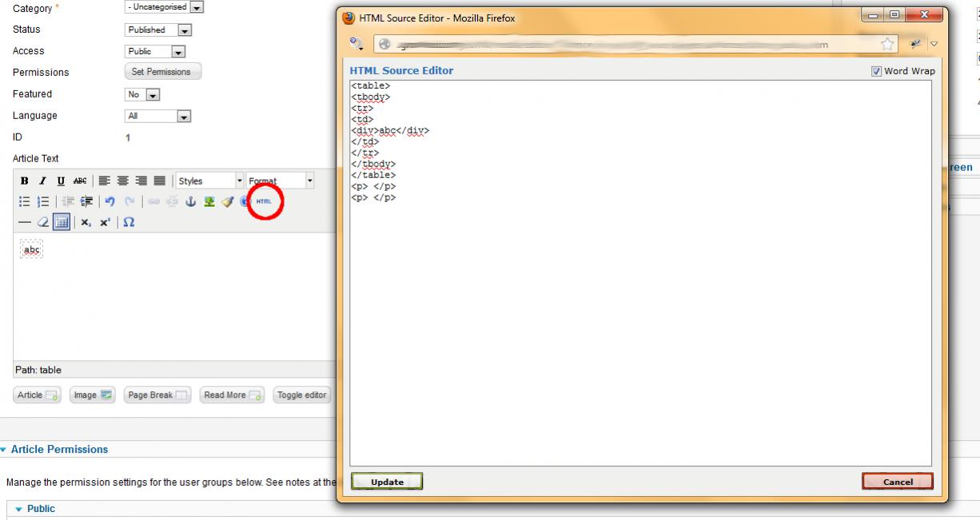Open the Featured dropdown showing No
Screen dimensions: 980x520
143,94
